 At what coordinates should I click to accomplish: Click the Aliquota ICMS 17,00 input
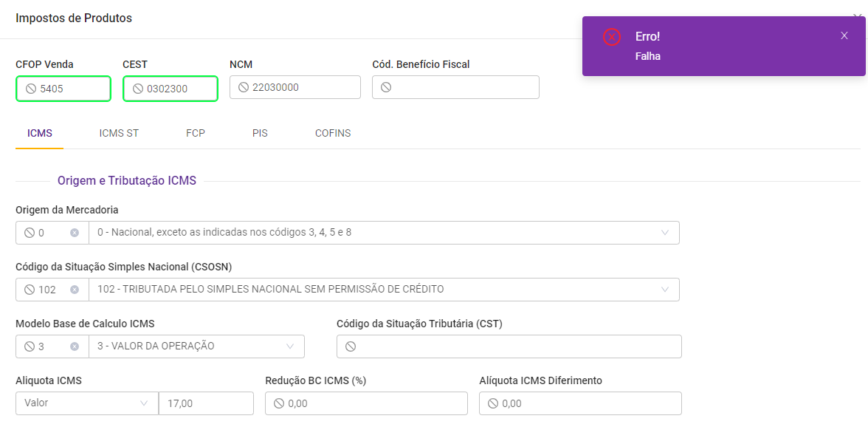(x=207, y=403)
